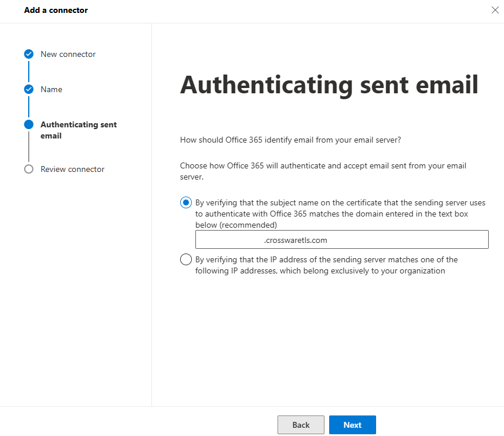Close the Add a connector dialog
This screenshot has width=504, height=436.
pyautogui.click(x=495, y=10)
